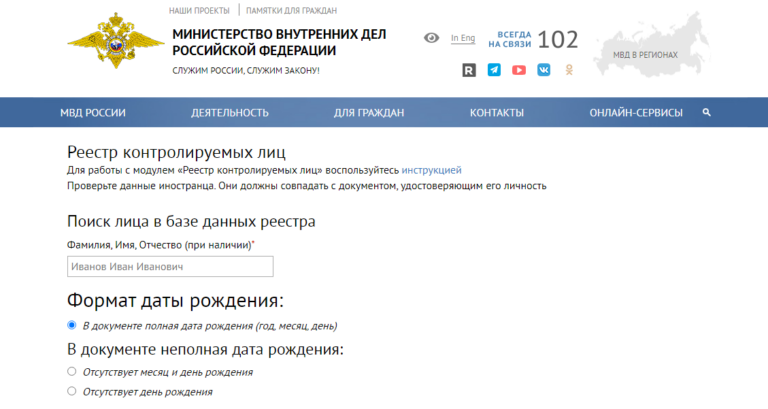Screen dimensions: 768x409
Task: Open the YouTube channel icon
Action: click(x=519, y=70)
